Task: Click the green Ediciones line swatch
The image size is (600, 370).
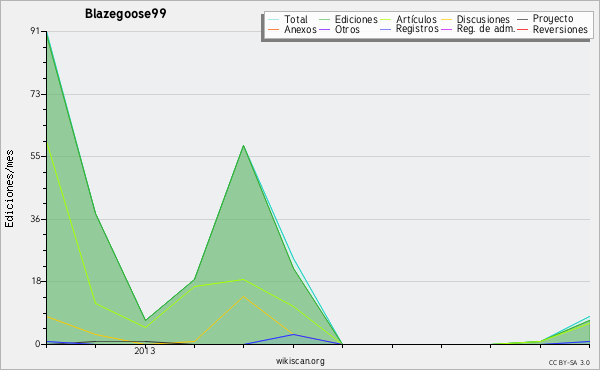Action: tap(324, 19)
